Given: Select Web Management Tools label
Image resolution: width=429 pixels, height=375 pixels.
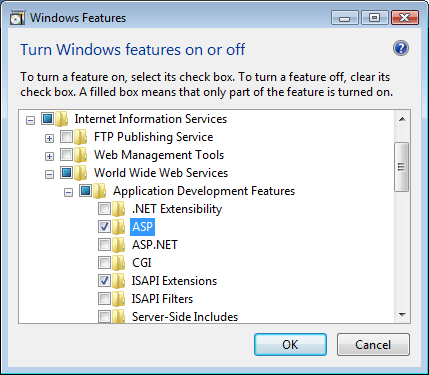Looking at the screenshot, I should (x=159, y=155).
